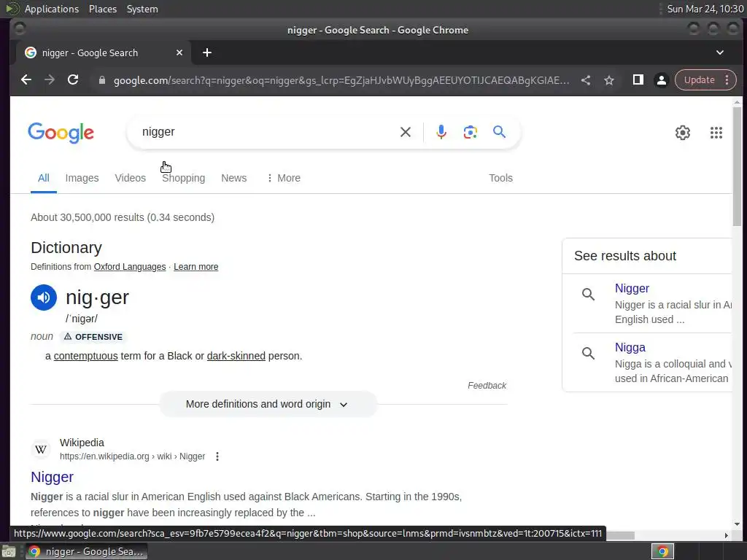Image resolution: width=747 pixels, height=560 pixels.
Task: Share this page using the share icon
Action: (x=586, y=80)
